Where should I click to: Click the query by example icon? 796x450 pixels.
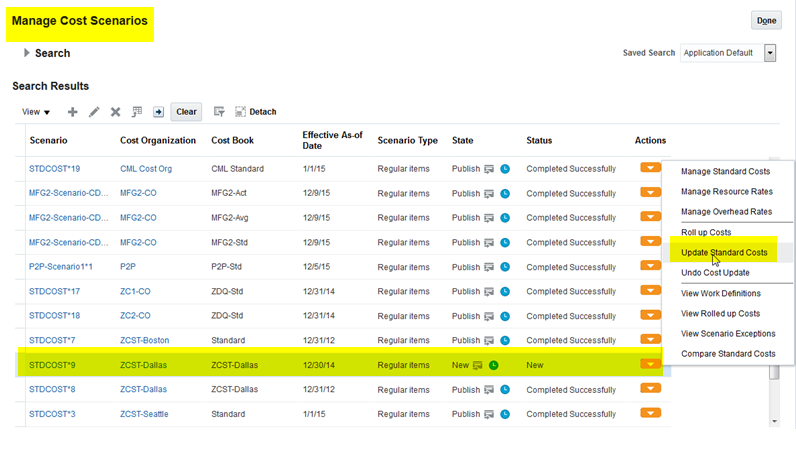(x=137, y=112)
